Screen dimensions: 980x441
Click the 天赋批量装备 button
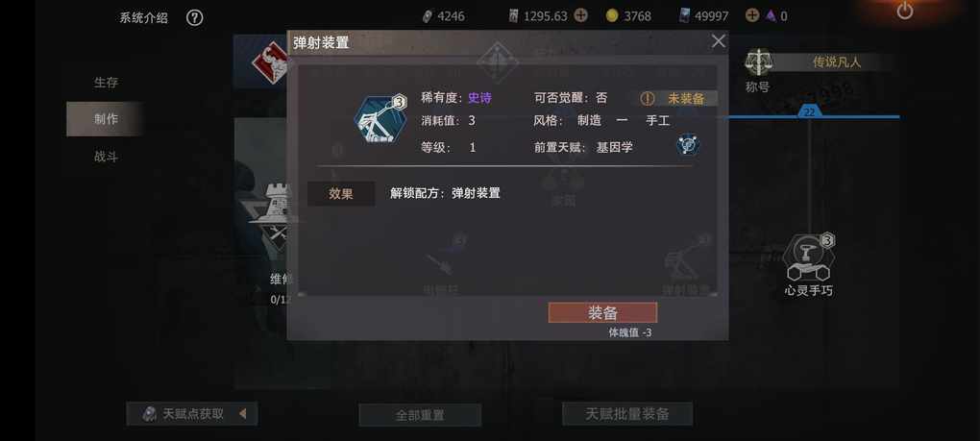click(626, 413)
